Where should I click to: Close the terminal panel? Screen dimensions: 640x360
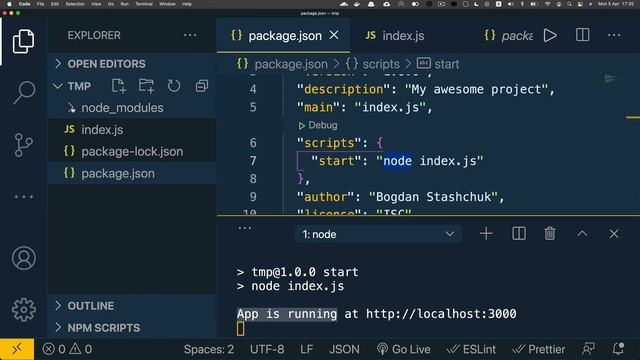[x=614, y=234]
